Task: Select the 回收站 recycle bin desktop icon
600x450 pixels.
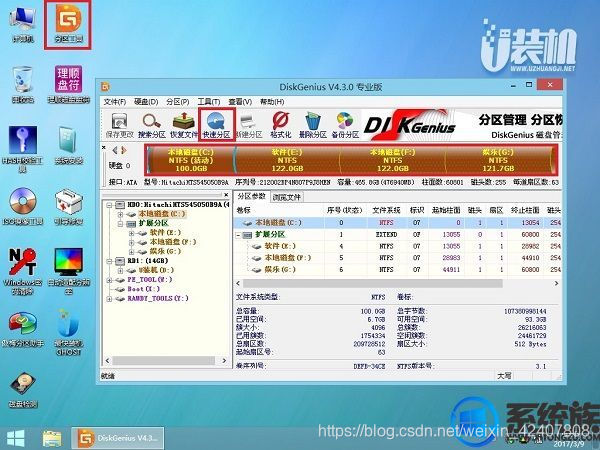Action: 23,85
